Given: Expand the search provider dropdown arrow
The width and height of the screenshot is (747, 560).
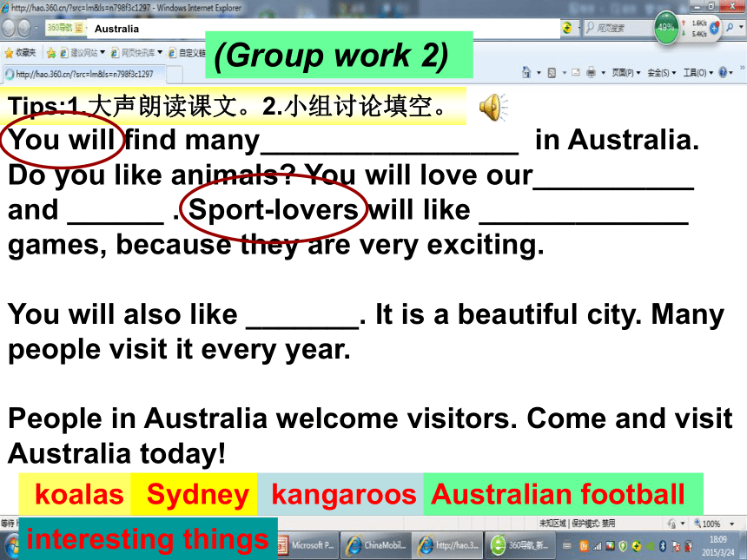Looking at the screenshot, I should (740, 28).
